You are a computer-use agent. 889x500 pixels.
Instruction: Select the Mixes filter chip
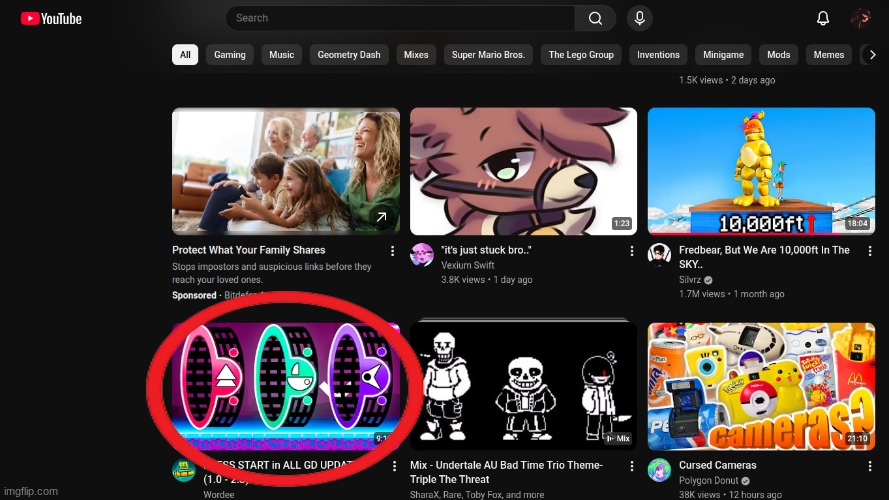[416, 55]
